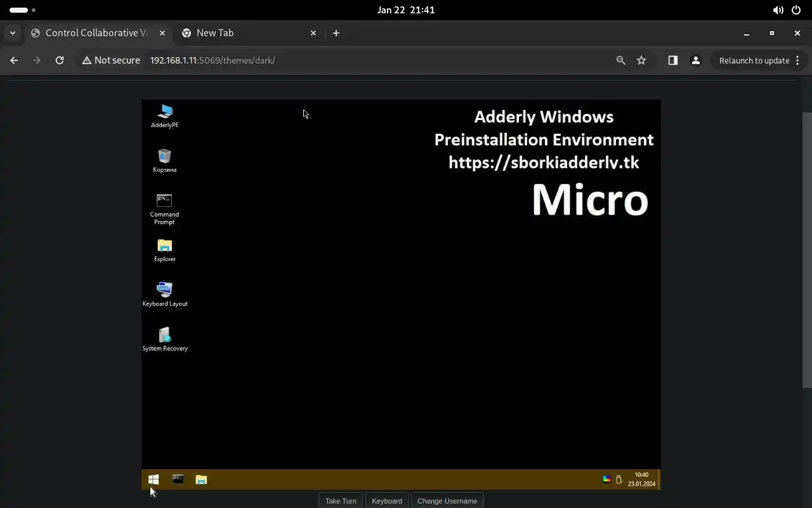This screenshot has width=812, height=508.
Task: Open the zoom magnifier icon in address bar
Action: pos(621,60)
